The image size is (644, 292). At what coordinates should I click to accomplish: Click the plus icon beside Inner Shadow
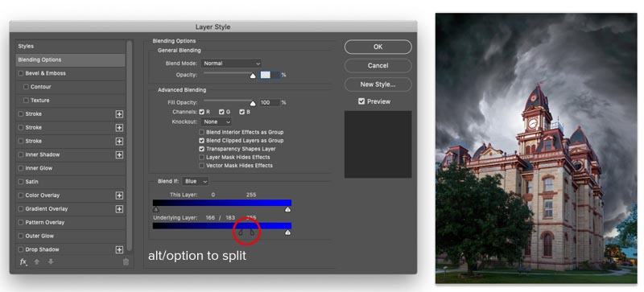point(119,154)
